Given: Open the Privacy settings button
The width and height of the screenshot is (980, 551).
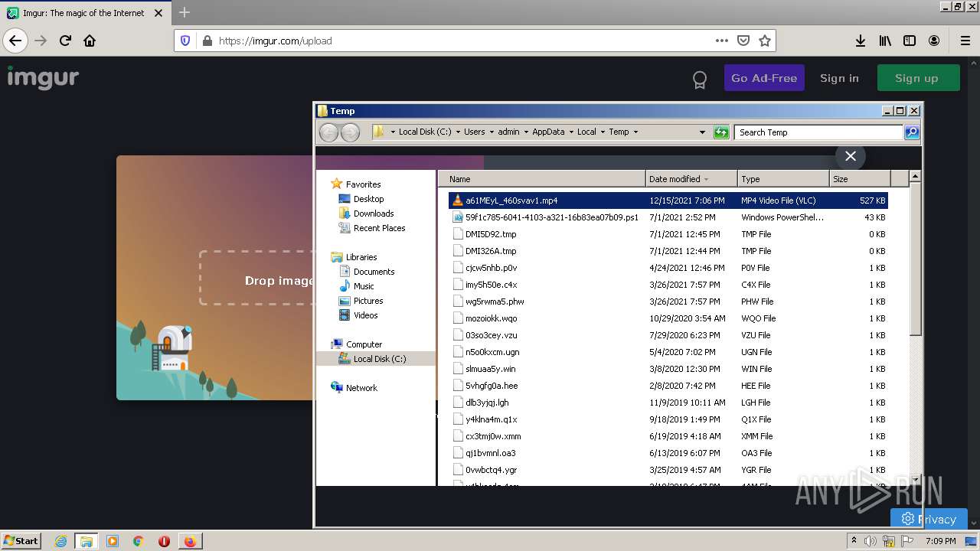Looking at the screenshot, I should 929,519.
